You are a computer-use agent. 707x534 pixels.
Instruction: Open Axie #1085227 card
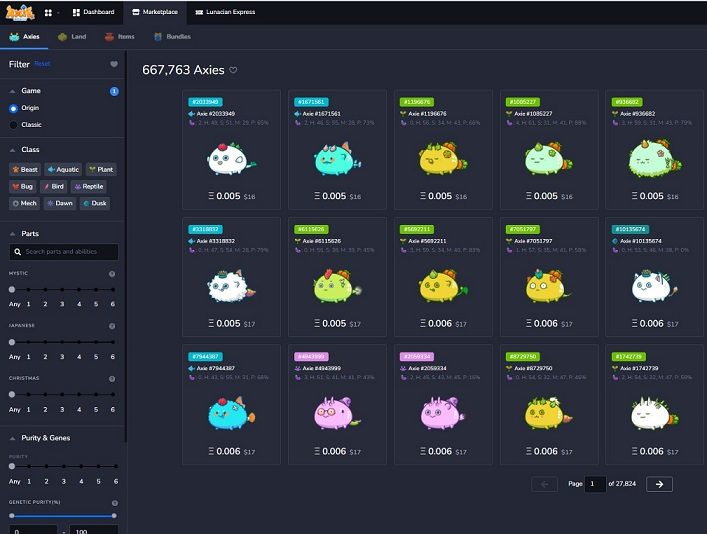pyautogui.click(x=549, y=150)
